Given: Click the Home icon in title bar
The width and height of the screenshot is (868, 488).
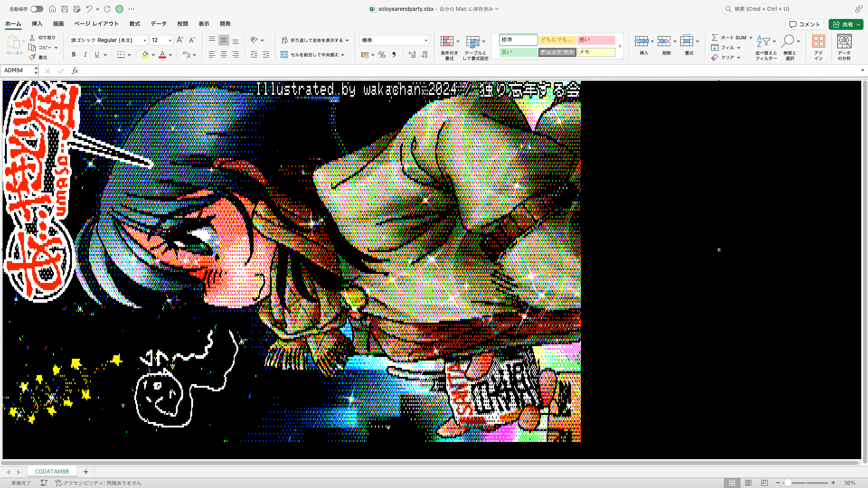Looking at the screenshot, I should (52, 9).
